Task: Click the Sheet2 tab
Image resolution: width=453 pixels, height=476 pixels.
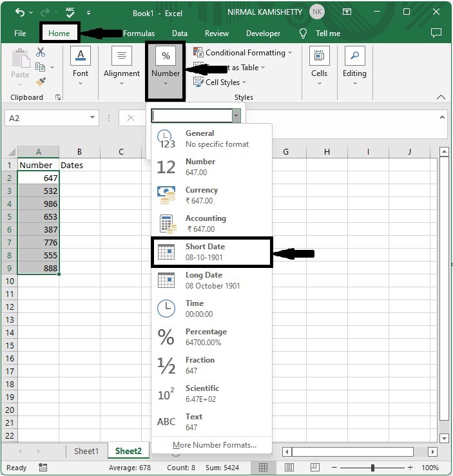Action: click(128, 451)
